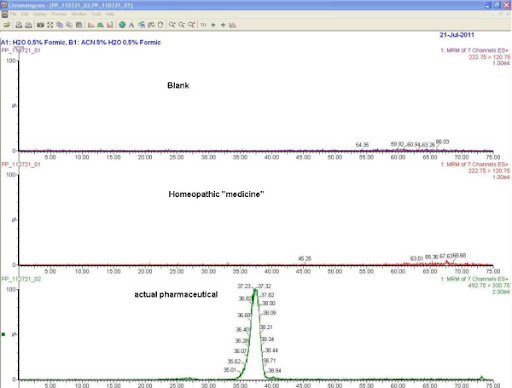This screenshot has height=388, width=512.
Task: Click the green peaks integrate icon
Action: point(100,25)
